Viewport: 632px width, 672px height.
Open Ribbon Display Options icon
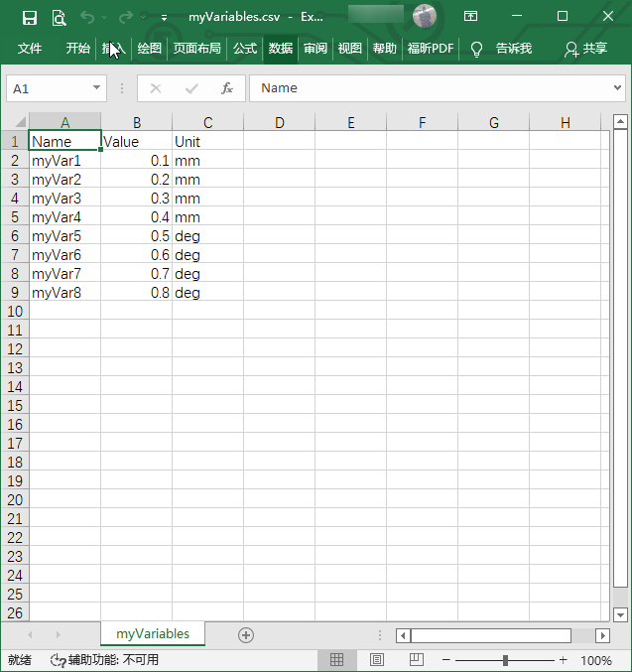click(x=470, y=16)
